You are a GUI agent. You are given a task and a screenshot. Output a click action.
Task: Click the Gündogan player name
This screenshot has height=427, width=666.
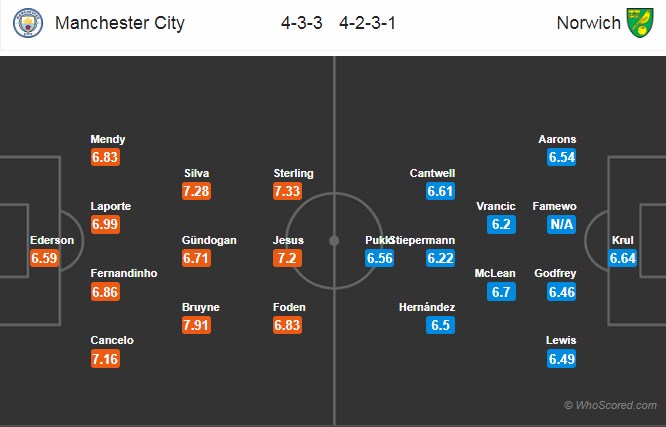209,240
